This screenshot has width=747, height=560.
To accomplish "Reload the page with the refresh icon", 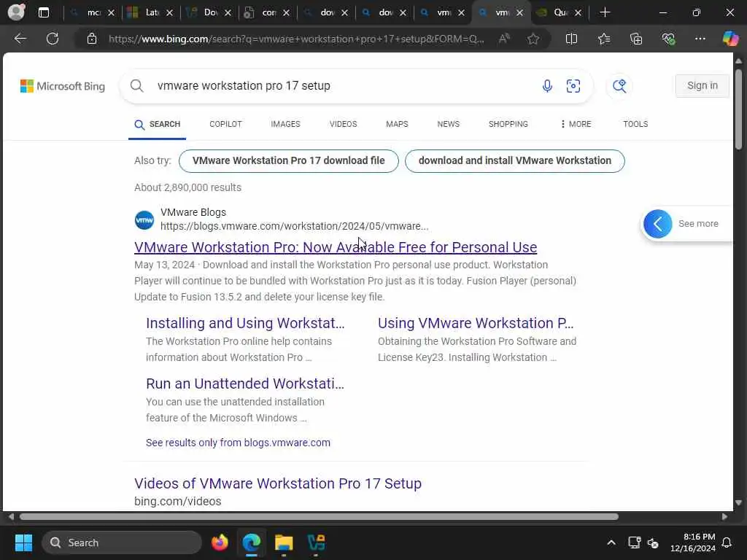I will [x=53, y=39].
